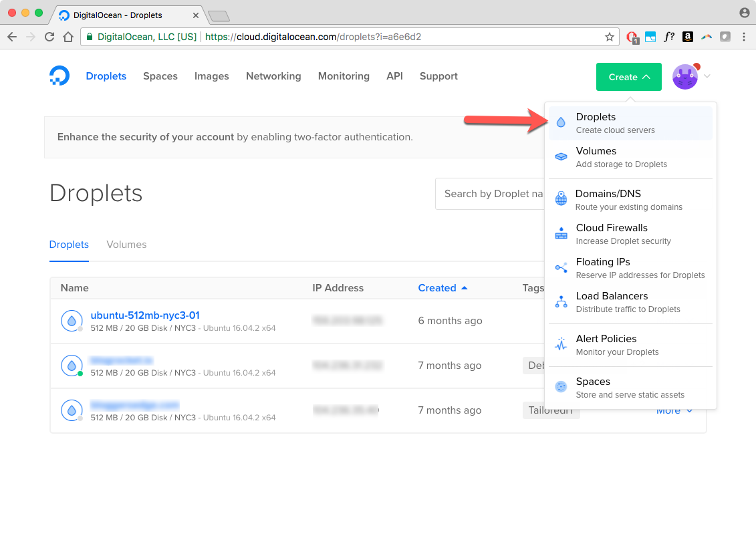Open the Images top navigation link

tap(212, 76)
